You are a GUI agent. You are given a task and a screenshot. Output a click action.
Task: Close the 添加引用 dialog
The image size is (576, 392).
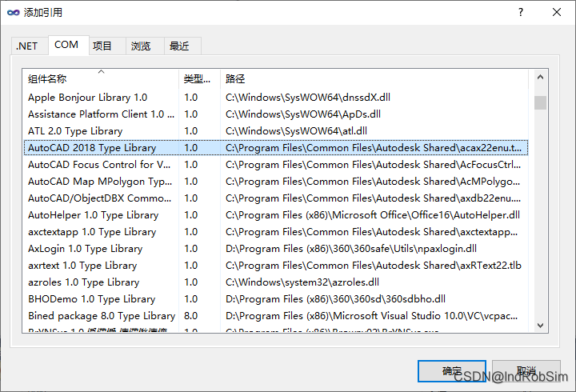coord(557,12)
